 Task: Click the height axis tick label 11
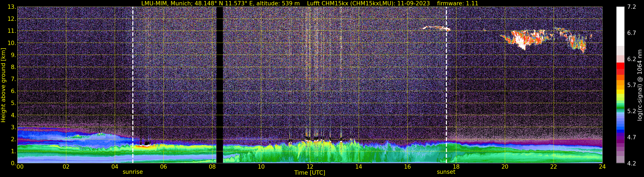click(x=12, y=31)
